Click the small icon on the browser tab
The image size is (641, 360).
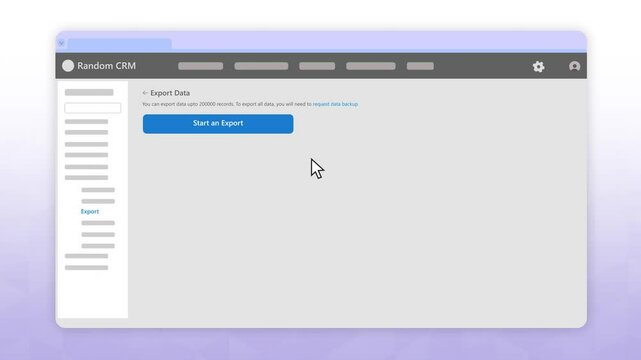click(61, 43)
